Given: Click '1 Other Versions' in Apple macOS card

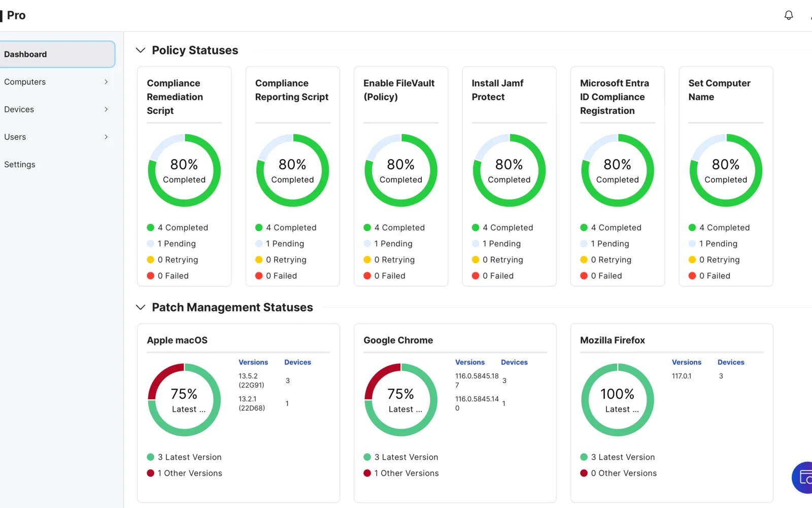Looking at the screenshot, I should [x=185, y=473].
